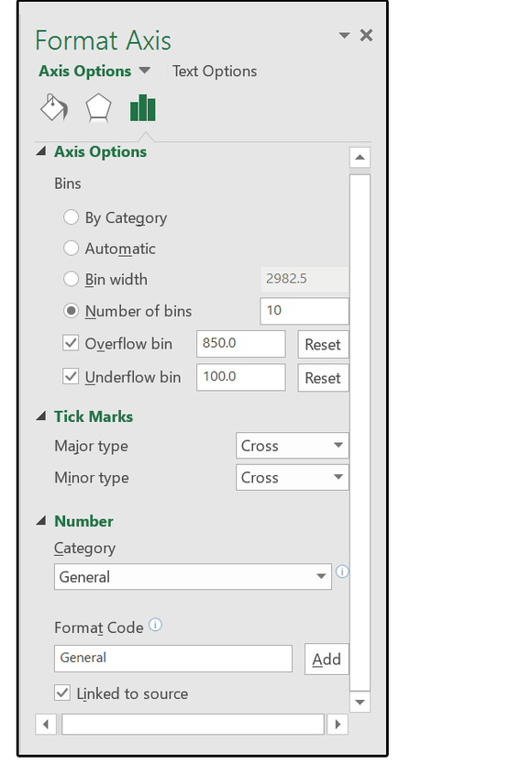Select the By Category radio button

pyautogui.click(x=71, y=217)
